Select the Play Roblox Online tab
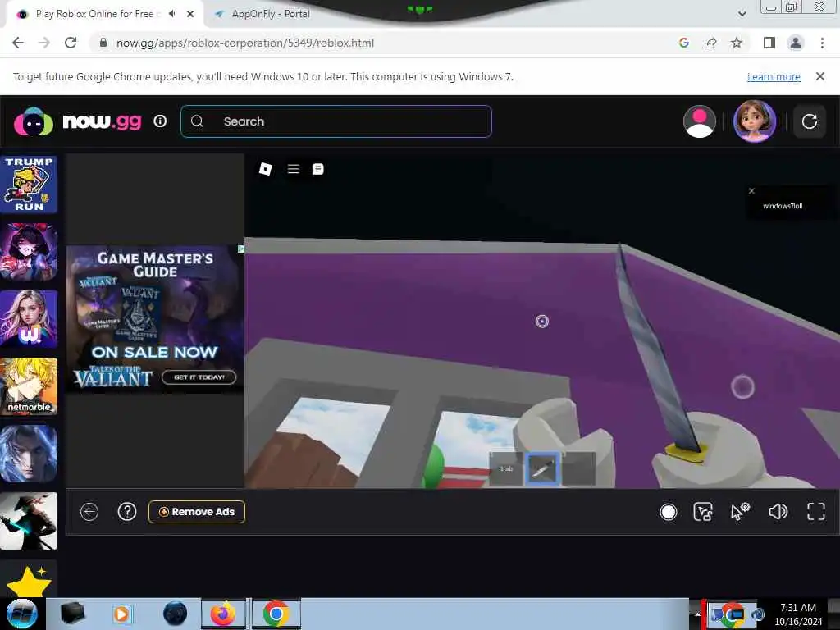The image size is (840, 630). pyautogui.click(x=98, y=14)
